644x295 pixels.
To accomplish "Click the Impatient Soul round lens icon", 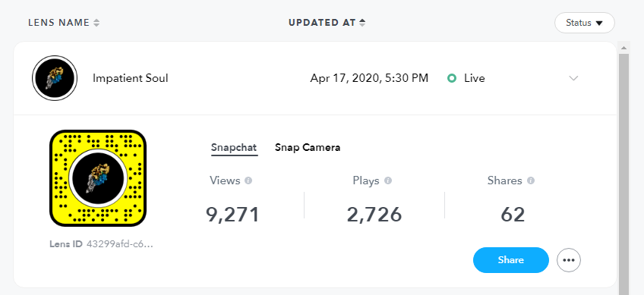I will coord(55,78).
